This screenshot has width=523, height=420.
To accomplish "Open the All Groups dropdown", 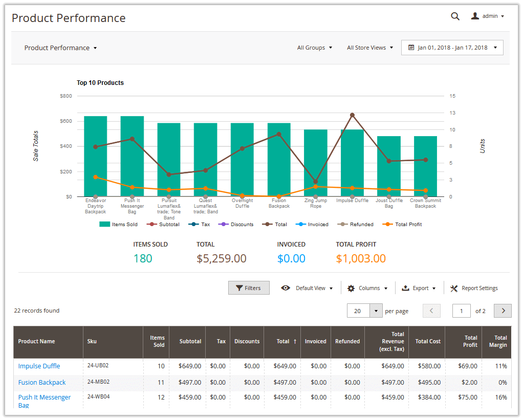I will [x=315, y=48].
